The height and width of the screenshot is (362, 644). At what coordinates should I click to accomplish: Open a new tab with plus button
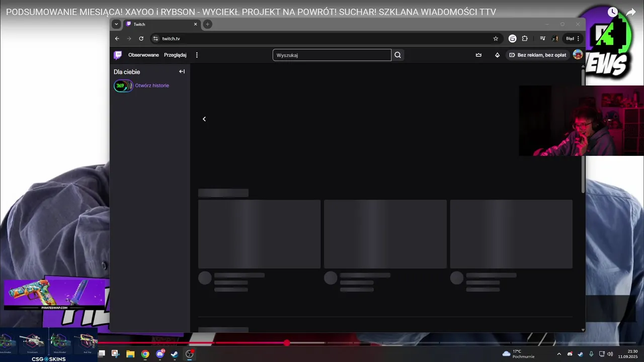pos(207,24)
